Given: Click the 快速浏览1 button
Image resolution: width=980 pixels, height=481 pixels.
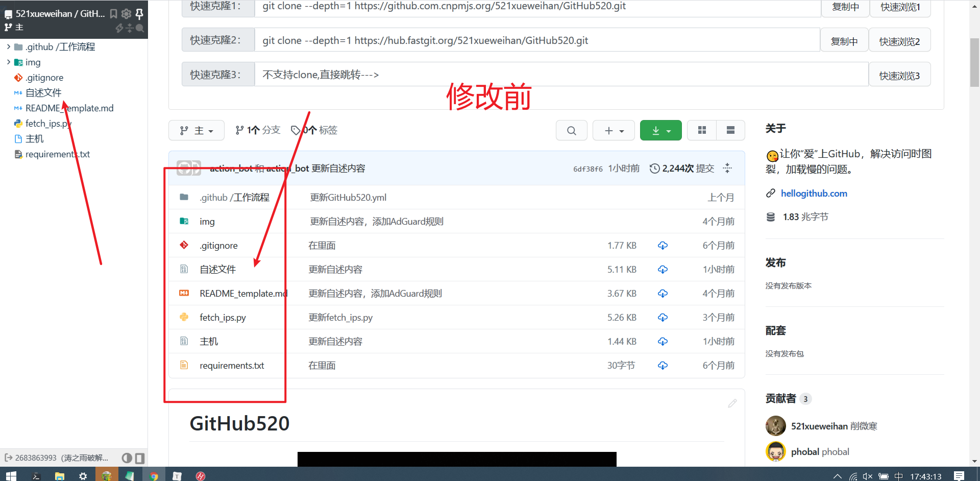Looking at the screenshot, I should click(x=900, y=8).
